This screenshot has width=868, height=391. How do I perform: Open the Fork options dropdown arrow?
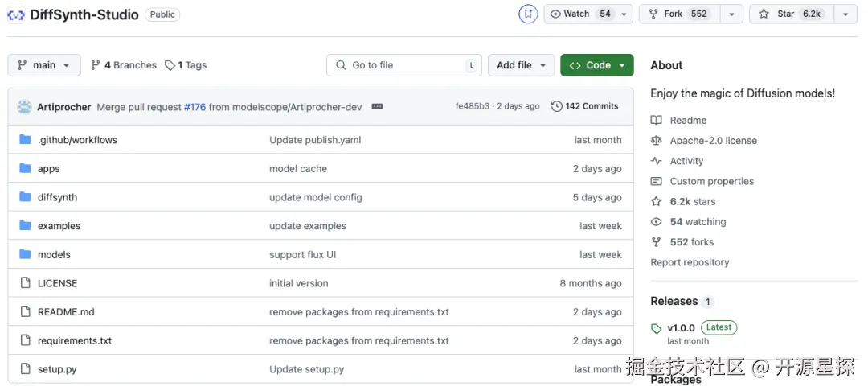click(731, 14)
